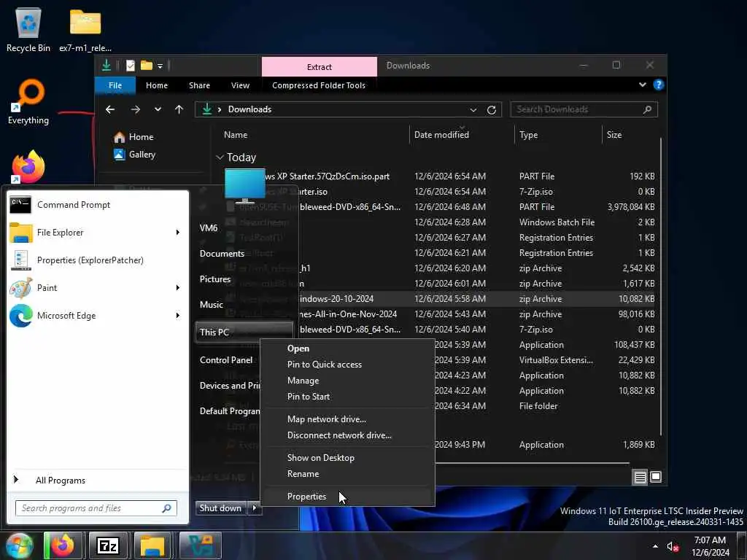Open Documents from the Start menu
747x560 pixels.
point(222,253)
